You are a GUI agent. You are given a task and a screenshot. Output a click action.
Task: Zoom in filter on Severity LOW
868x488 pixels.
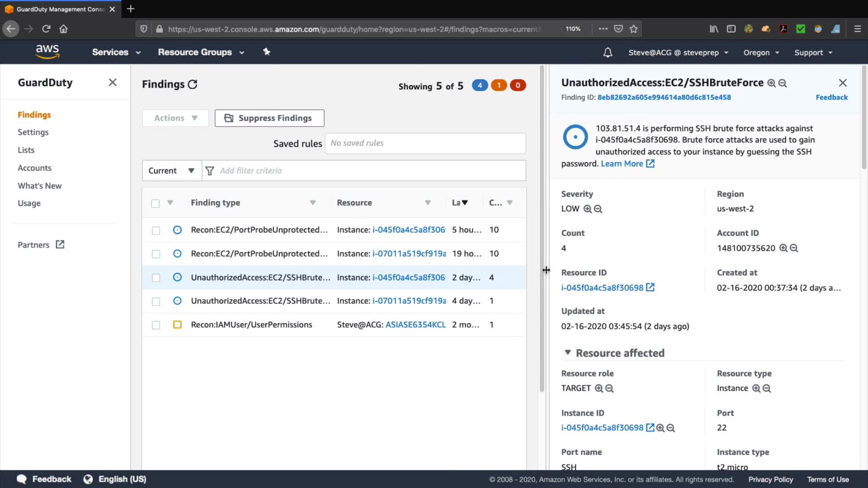(587, 209)
